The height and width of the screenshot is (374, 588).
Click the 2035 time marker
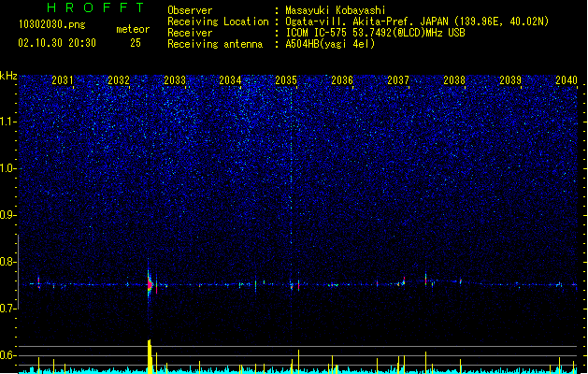286,80
